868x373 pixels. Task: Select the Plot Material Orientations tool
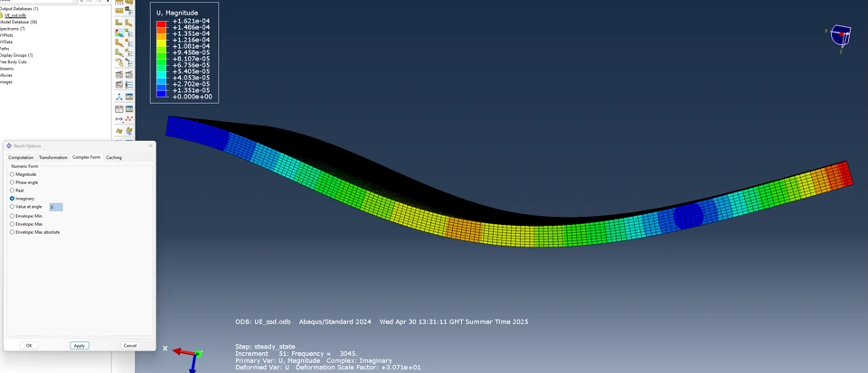click(x=119, y=52)
